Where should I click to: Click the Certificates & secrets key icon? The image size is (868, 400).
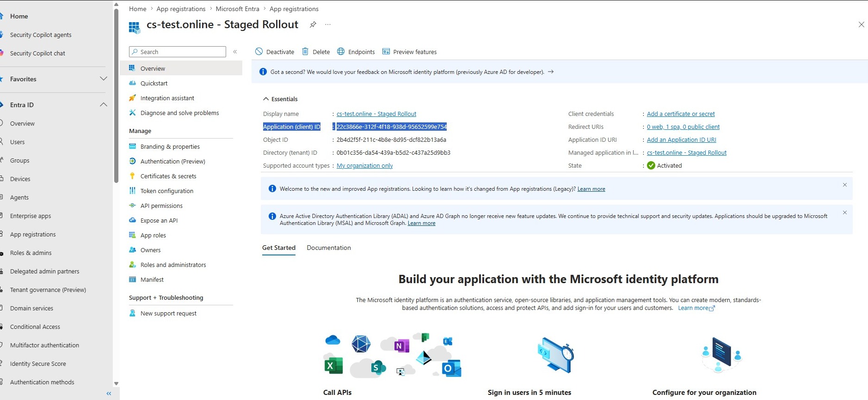[132, 176]
